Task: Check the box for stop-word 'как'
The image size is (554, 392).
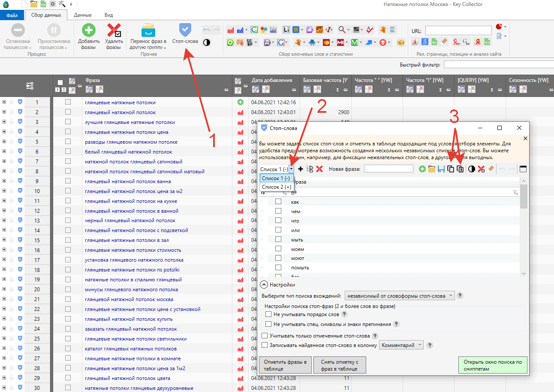Action: tap(278, 202)
